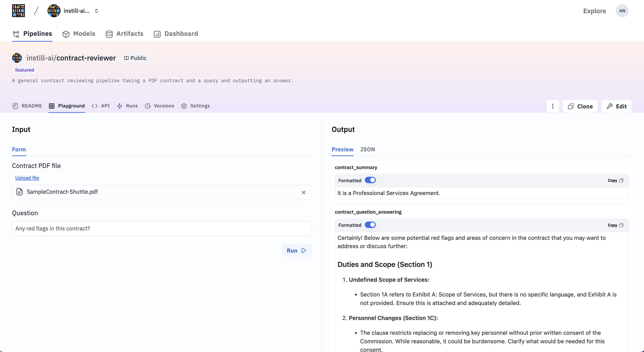The width and height of the screenshot is (644, 352).
Task: Remove SampleContract-Shuttle.pdf with the X icon
Action: click(303, 192)
